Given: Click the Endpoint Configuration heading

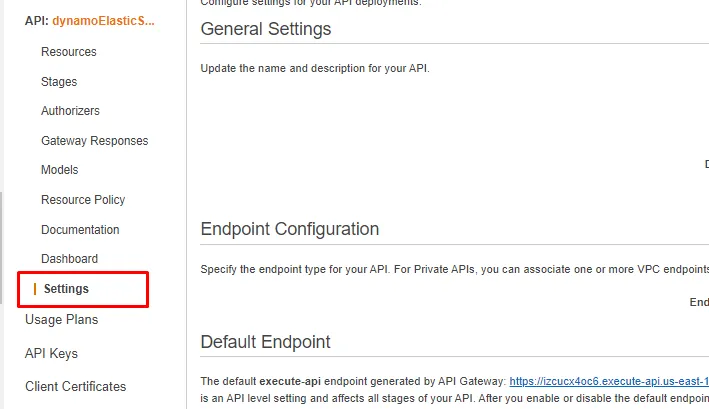Looking at the screenshot, I should point(290,229).
